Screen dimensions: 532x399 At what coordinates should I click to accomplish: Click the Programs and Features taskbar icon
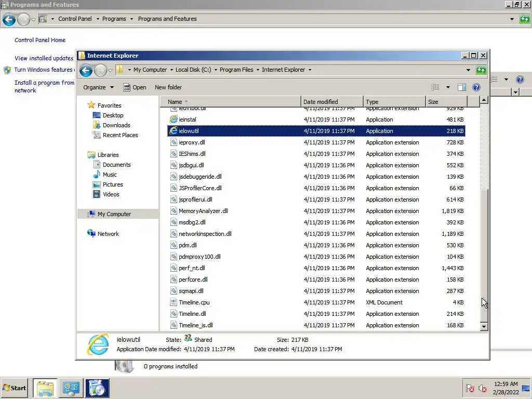coord(97,388)
